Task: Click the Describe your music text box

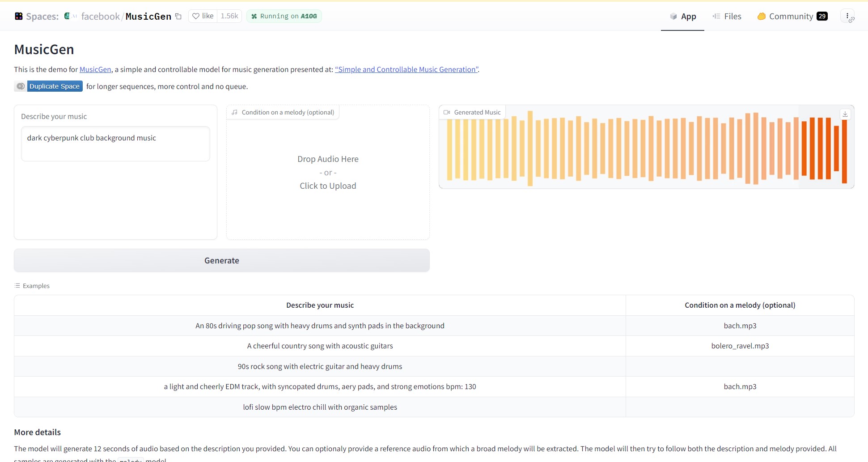Action: (x=115, y=144)
